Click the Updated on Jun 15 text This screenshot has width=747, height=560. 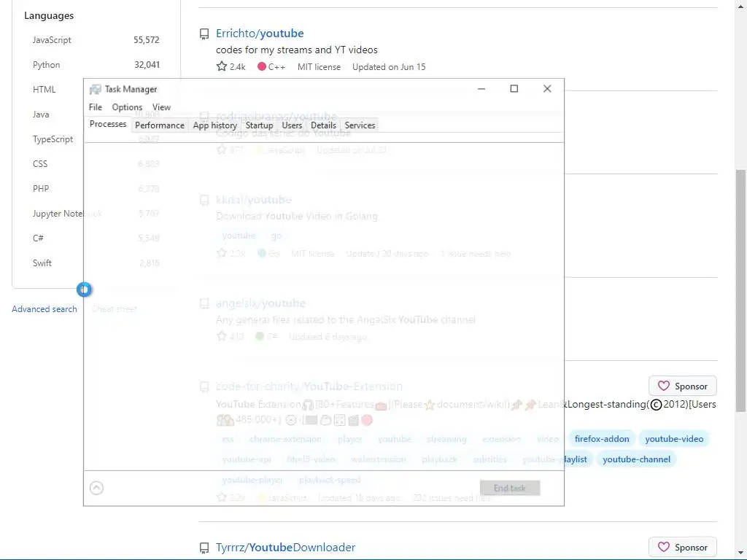pos(389,67)
